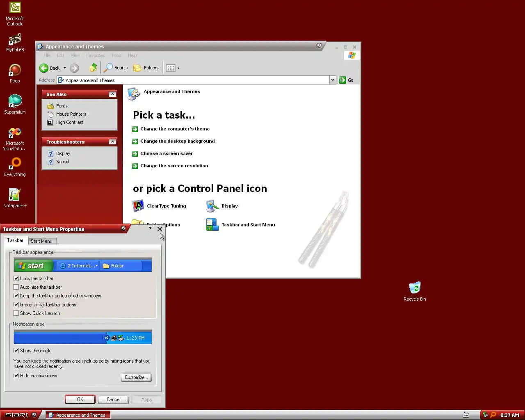
Task: Toggle Lock the taskbar checkbox
Action: pyautogui.click(x=16, y=278)
